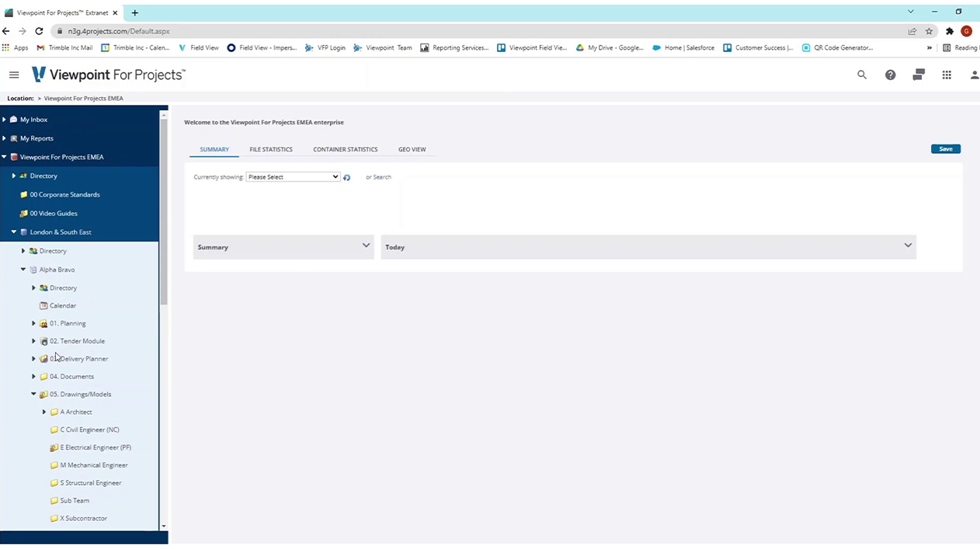Expand the Today panel dropdown
Viewport: 980px width, 550px height.
(x=907, y=245)
